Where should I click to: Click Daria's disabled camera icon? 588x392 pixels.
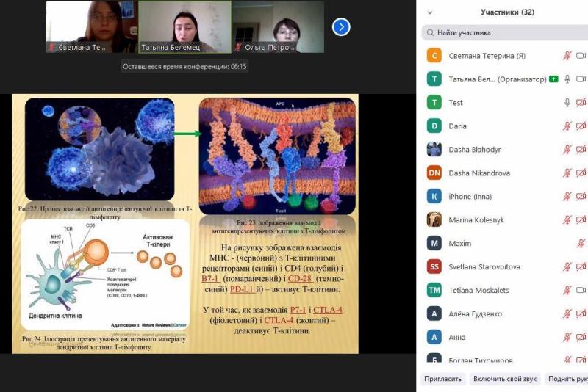(x=581, y=126)
